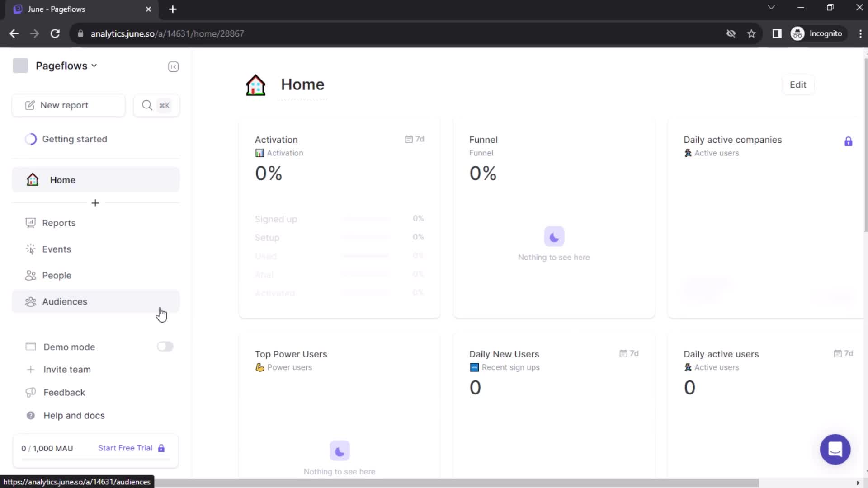Screen dimensions: 868x488
Task: Click the chat support bubble icon
Action: click(835, 449)
